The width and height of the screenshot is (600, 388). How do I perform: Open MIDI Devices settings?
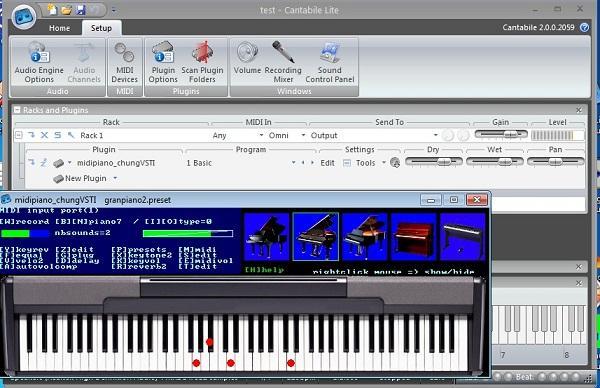click(124, 62)
